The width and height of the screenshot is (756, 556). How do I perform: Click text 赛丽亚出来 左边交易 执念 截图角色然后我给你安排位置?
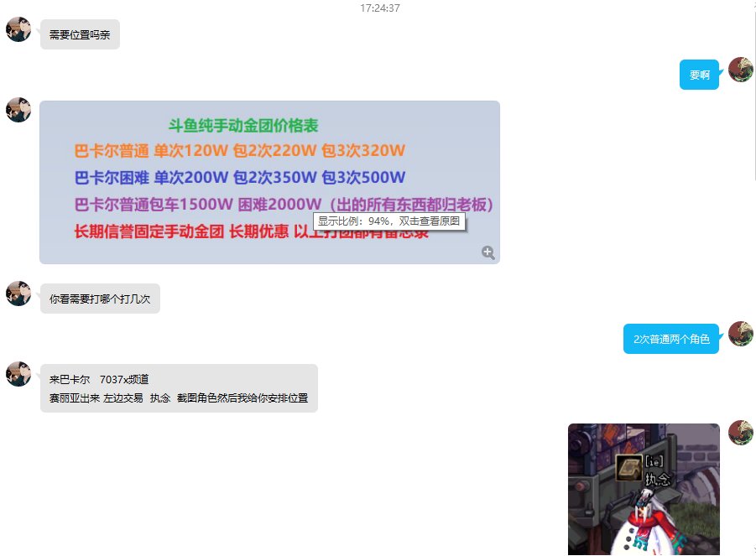coord(179,398)
